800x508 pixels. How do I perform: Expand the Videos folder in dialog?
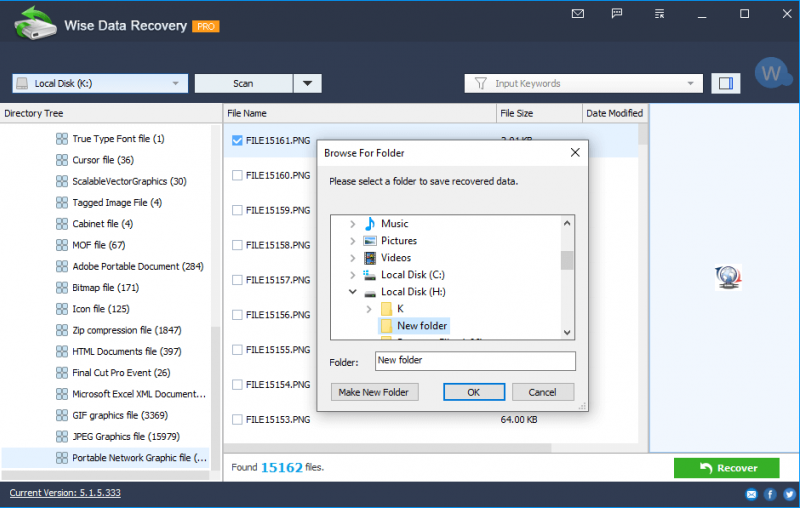(x=353, y=258)
